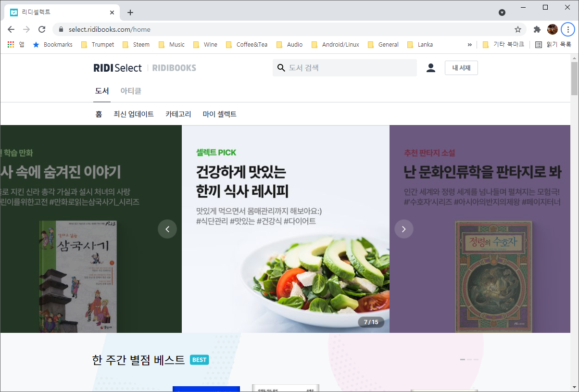This screenshot has height=392, width=579.
Task: Open 내 서재 button
Action: [461, 68]
